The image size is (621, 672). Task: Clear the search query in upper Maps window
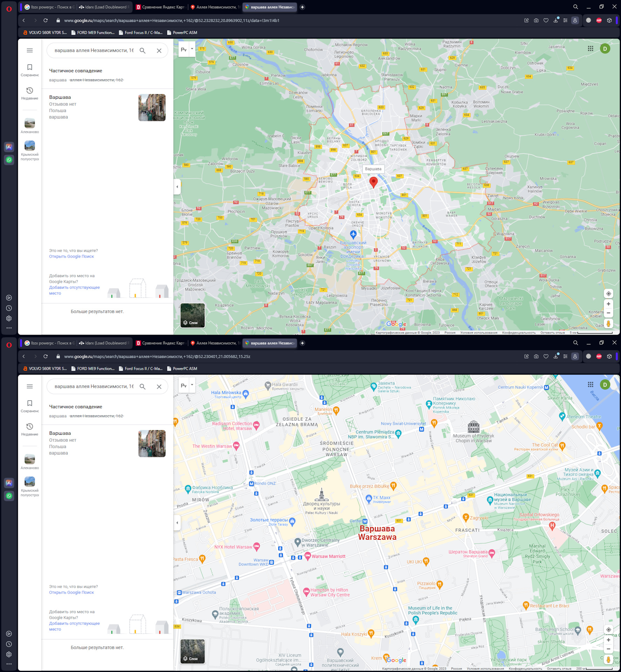[159, 50]
